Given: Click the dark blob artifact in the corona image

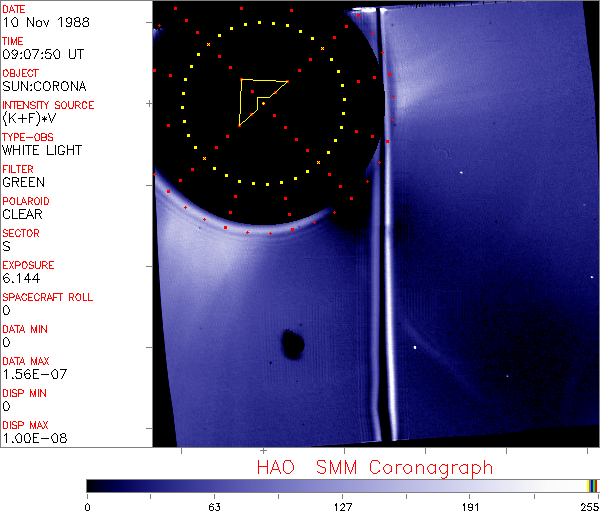Looking at the screenshot, I should (293, 344).
